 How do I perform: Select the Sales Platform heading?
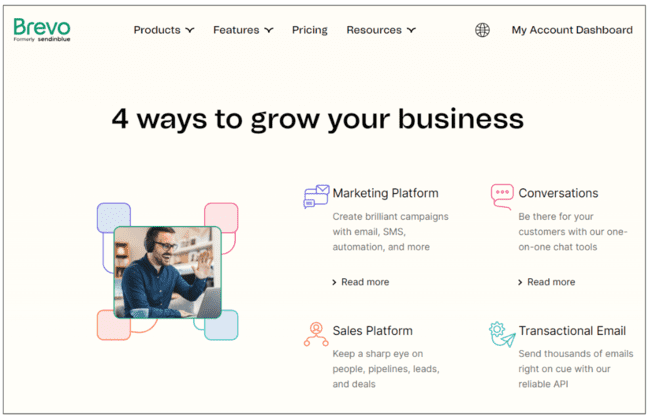coord(372,331)
